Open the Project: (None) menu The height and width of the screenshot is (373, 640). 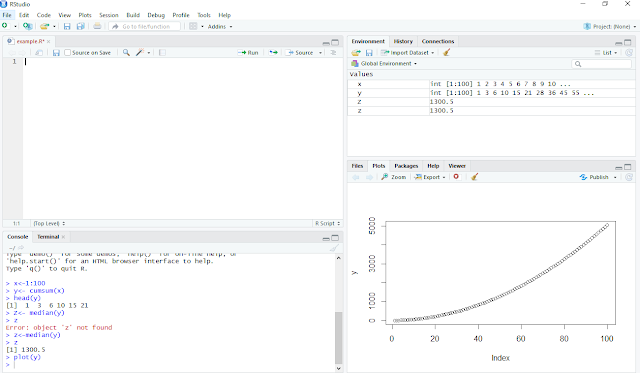click(x=610, y=27)
